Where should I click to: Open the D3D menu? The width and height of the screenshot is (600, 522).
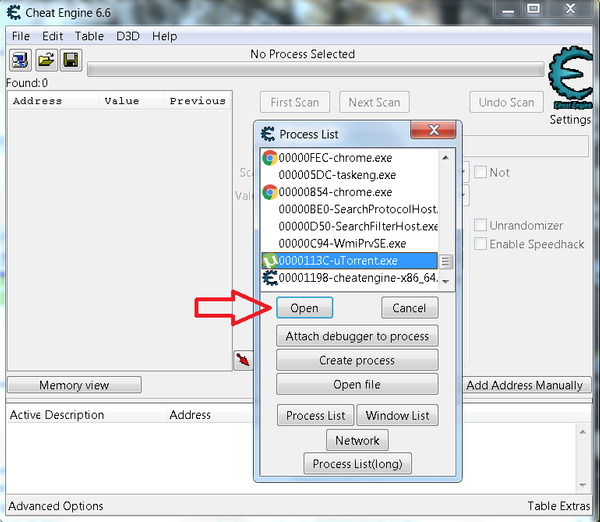(x=128, y=36)
